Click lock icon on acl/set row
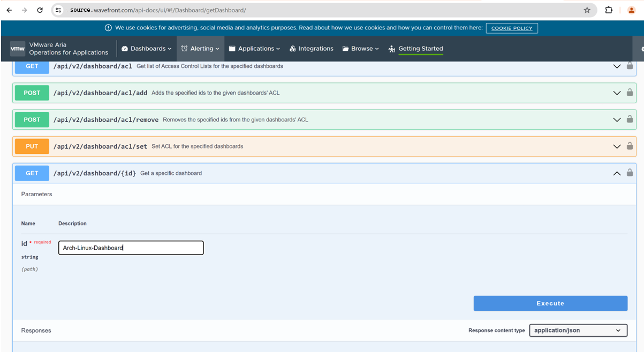 [x=630, y=146]
